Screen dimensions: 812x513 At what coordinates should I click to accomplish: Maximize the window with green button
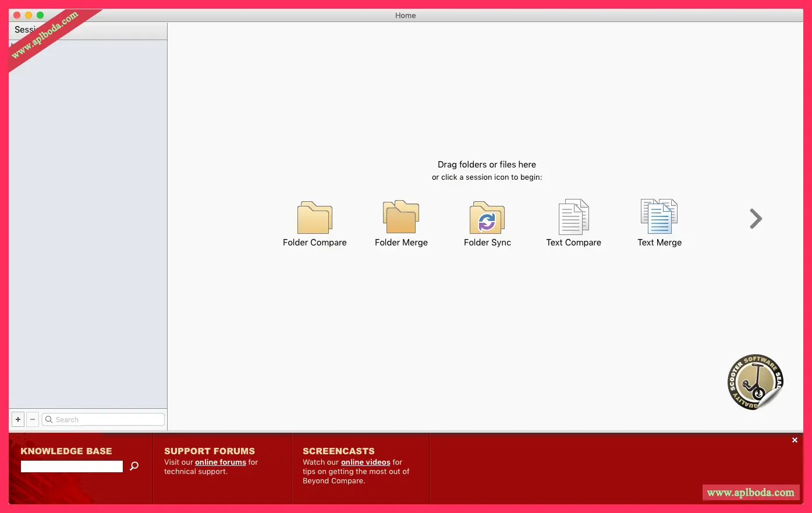[x=40, y=15]
